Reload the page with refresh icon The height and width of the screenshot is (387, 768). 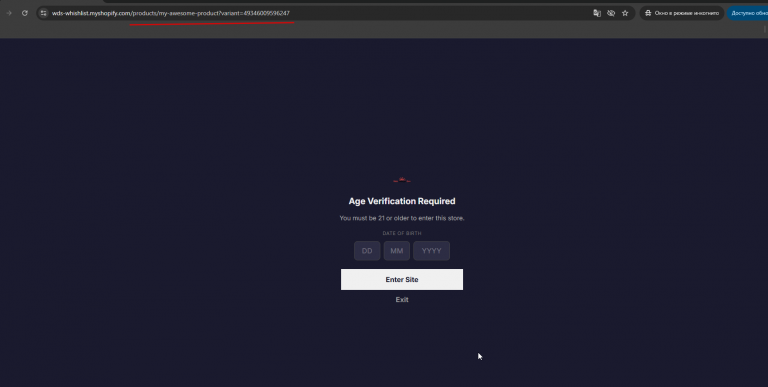pos(24,13)
